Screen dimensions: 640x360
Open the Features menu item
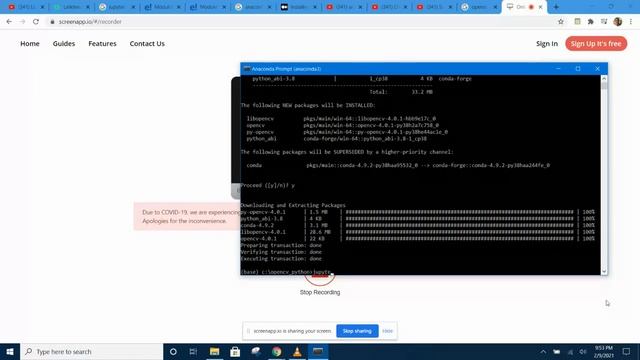[102, 43]
